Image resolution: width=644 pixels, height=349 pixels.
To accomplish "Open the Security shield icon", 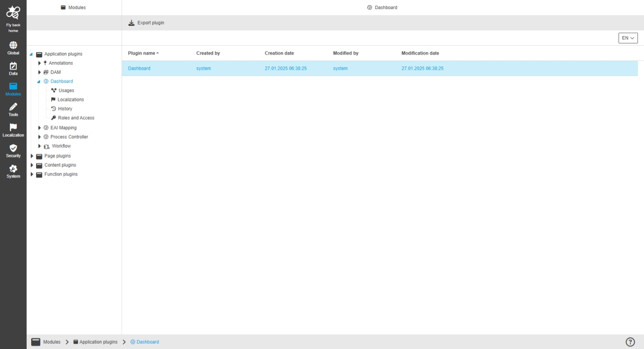I will 13,148.
